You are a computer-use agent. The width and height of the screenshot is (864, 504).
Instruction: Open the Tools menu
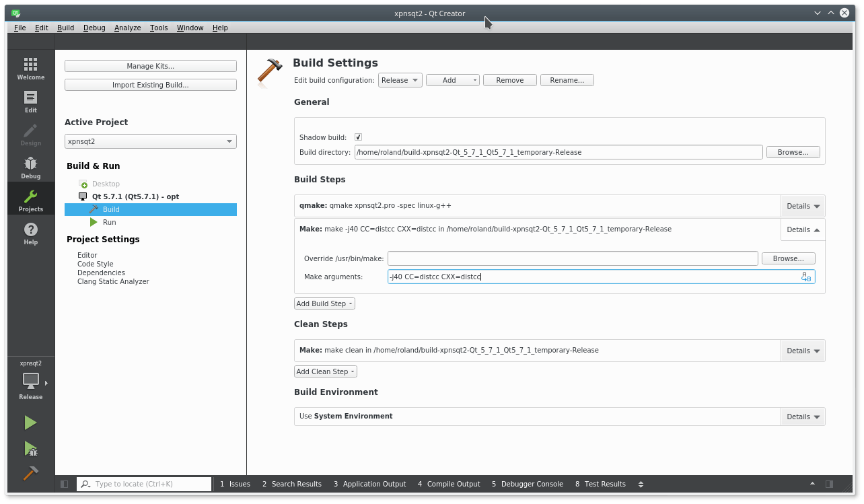pyautogui.click(x=159, y=28)
